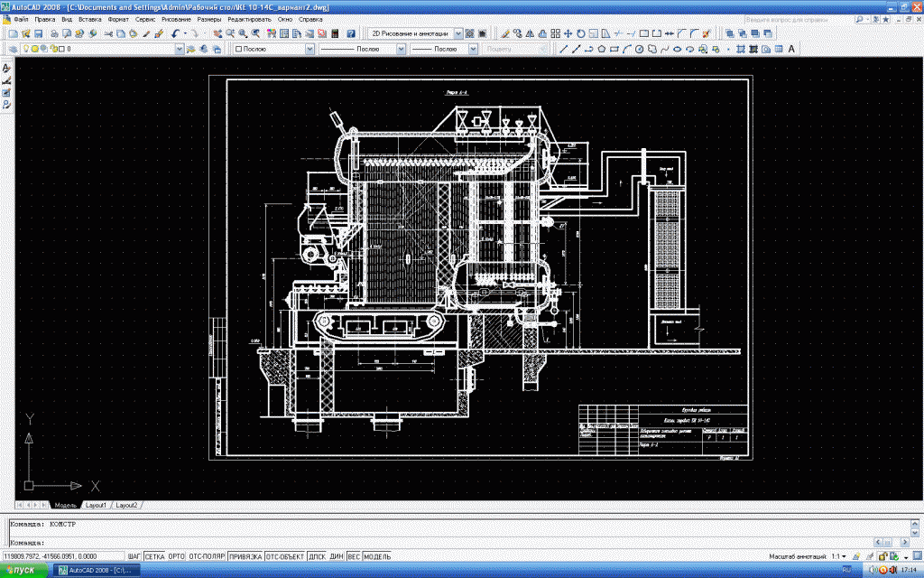Image resolution: width=924 pixels, height=578 pixels.
Task: Open the Вставка menu
Action: point(89,20)
